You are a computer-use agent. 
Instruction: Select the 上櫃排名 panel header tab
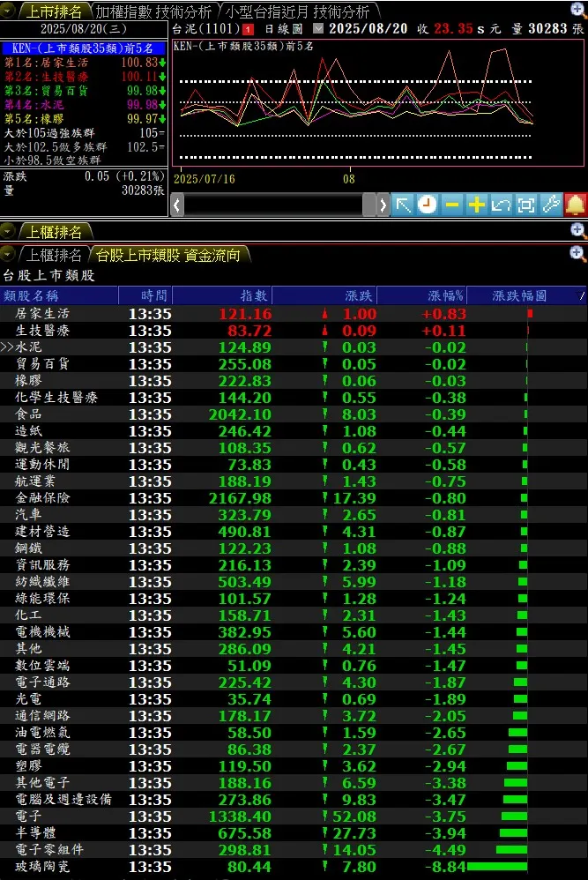tap(54, 231)
